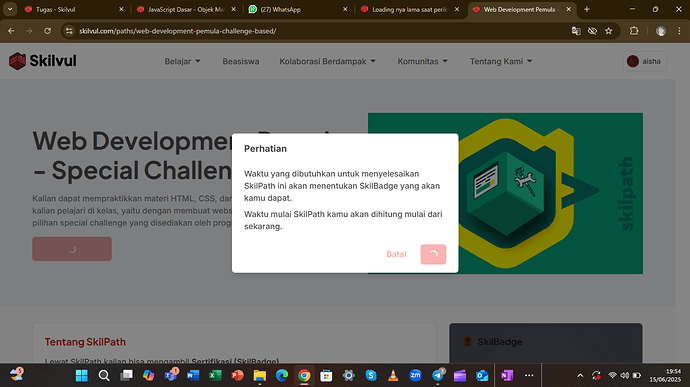Click the Chrome icon on taskbar

coord(304,376)
